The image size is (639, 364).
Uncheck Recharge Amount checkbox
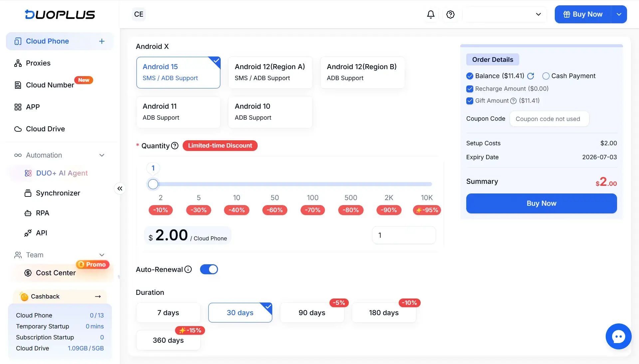pyautogui.click(x=470, y=89)
